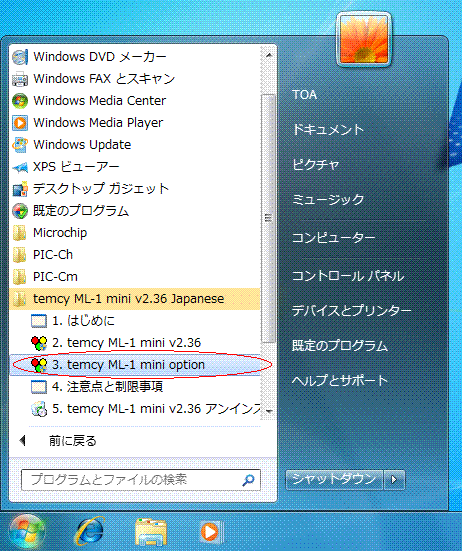Open Windows Media Player taskbar icon
This screenshot has height=551, width=462.
pos(211,532)
